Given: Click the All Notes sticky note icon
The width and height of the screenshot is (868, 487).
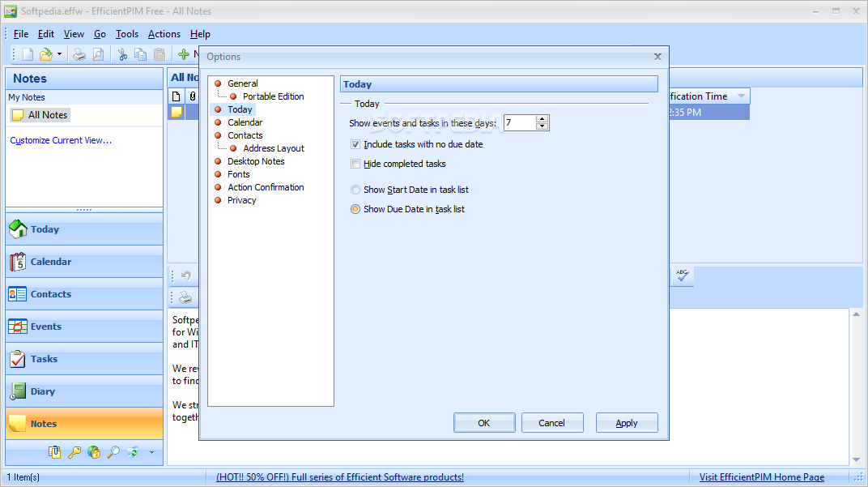Looking at the screenshot, I should point(18,115).
